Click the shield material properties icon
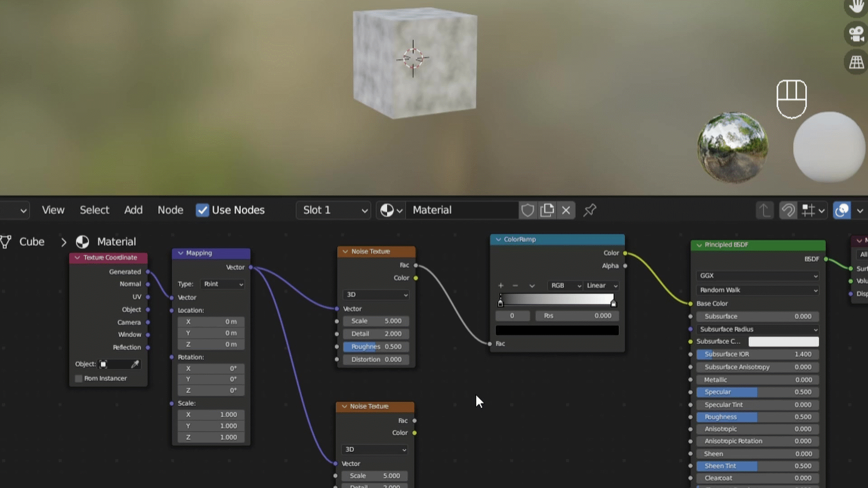 pos(528,210)
